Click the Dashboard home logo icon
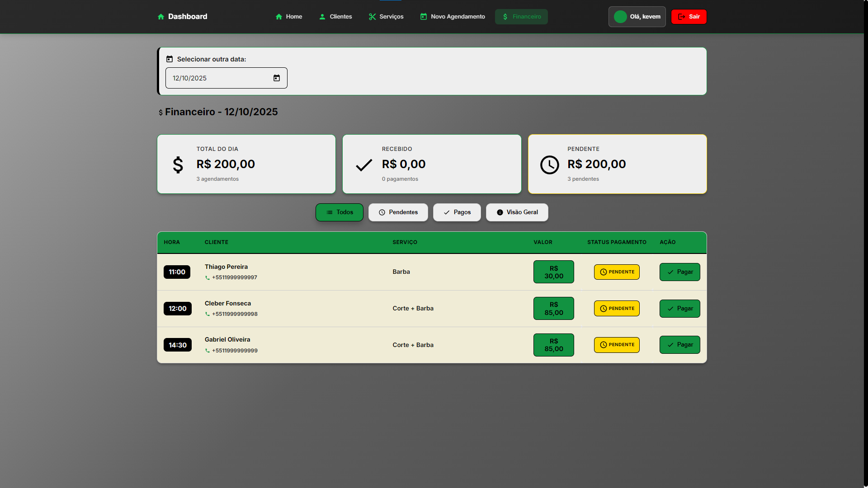The height and width of the screenshot is (488, 868). [161, 17]
